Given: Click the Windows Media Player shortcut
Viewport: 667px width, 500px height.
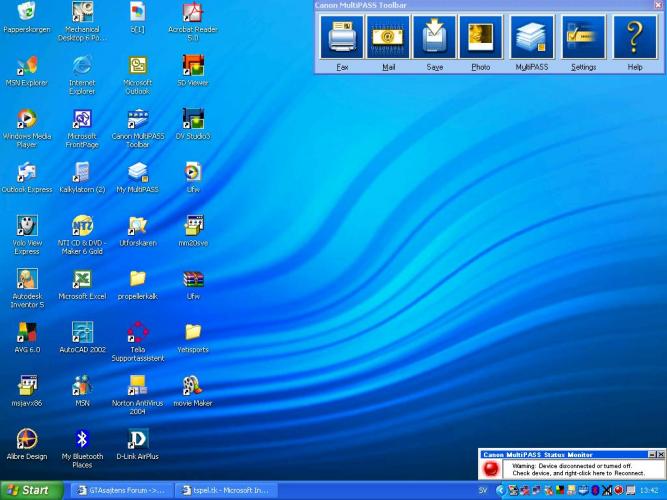Looking at the screenshot, I should [x=27, y=119].
